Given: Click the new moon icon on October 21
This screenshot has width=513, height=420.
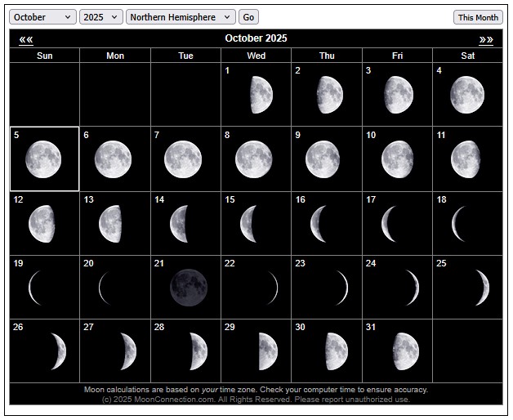Looking at the screenshot, I should point(189,288).
